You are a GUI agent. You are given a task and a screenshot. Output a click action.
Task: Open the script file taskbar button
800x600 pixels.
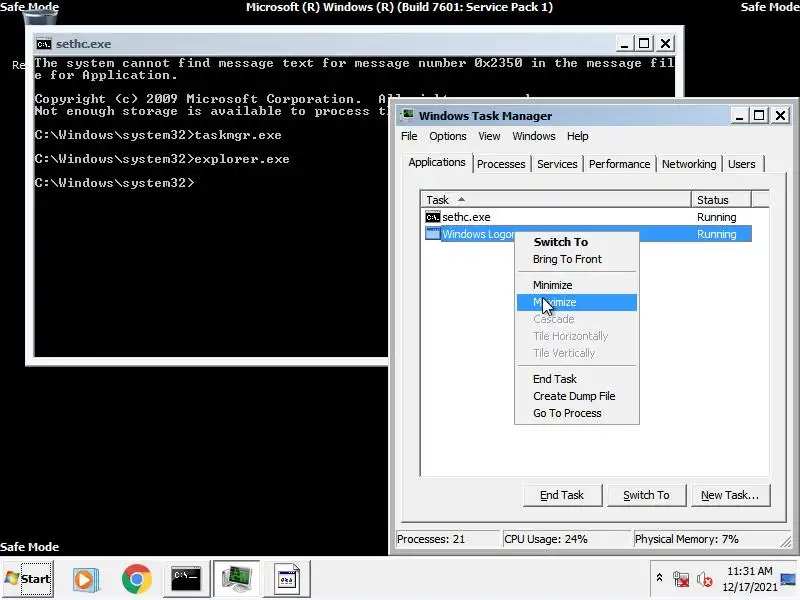(x=287, y=579)
